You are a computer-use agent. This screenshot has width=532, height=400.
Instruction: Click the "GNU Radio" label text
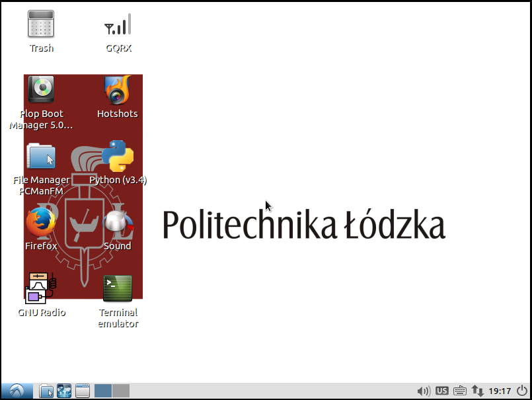[42, 312]
